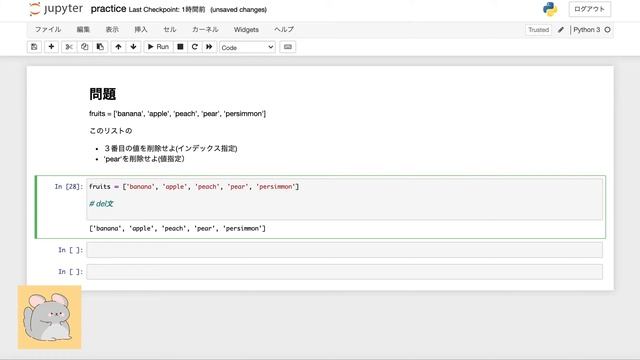The width and height of the screenshot is (640, 360).
Task: Open the 編集 menu
Action: point(83,29)
